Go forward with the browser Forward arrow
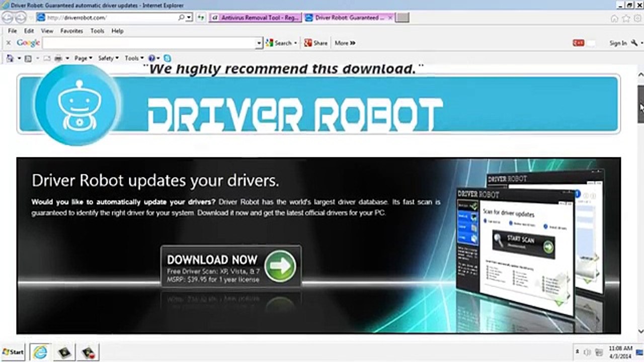Screen dimensions: 644x362 [21, 18]
